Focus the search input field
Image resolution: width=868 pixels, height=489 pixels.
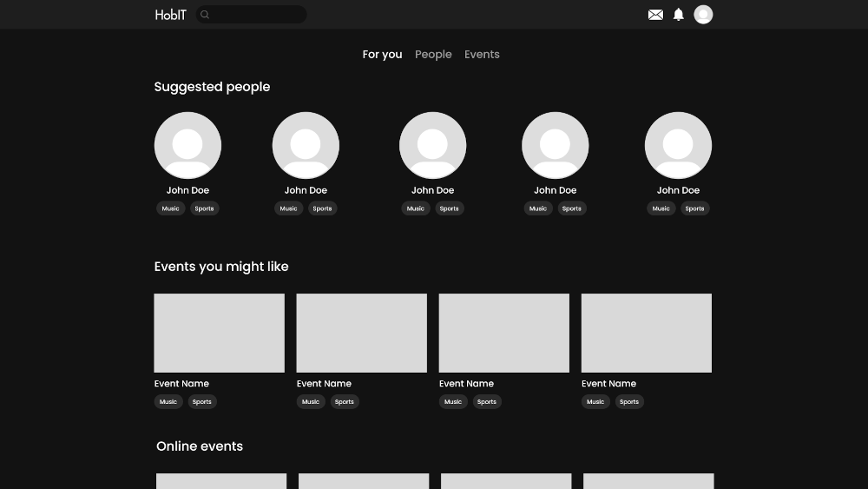coord(258,15)
